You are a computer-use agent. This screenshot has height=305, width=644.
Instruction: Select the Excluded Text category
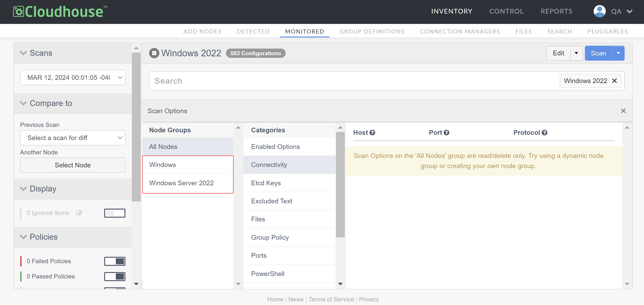pyautogui.click(x=289, y=201)
